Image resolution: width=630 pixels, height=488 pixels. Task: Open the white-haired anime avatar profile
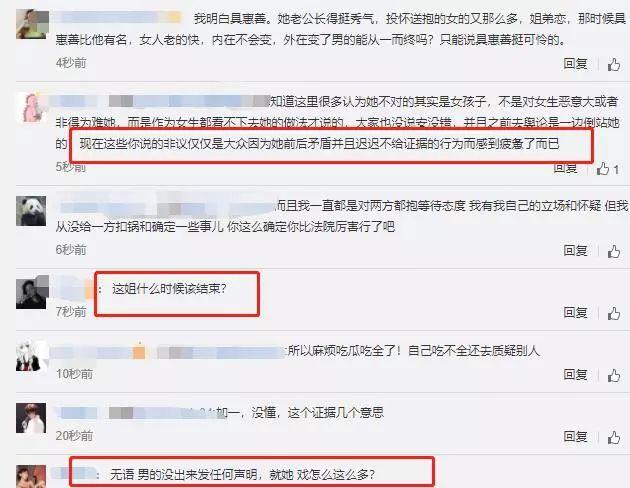(31, 356)
